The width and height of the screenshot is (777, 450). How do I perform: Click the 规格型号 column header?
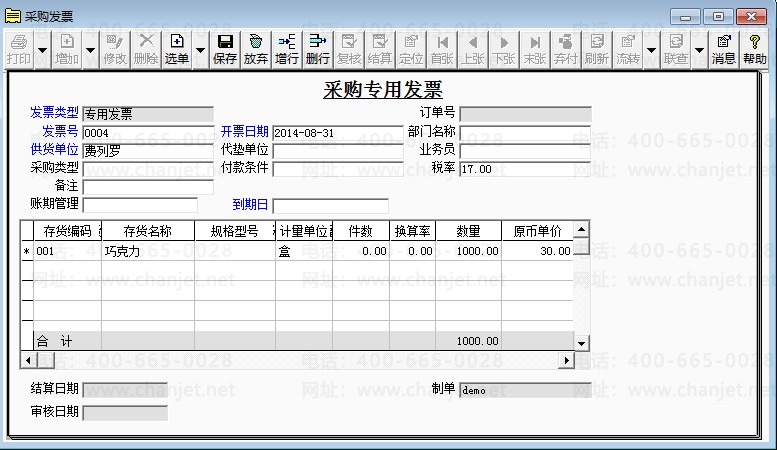point(235,231)
